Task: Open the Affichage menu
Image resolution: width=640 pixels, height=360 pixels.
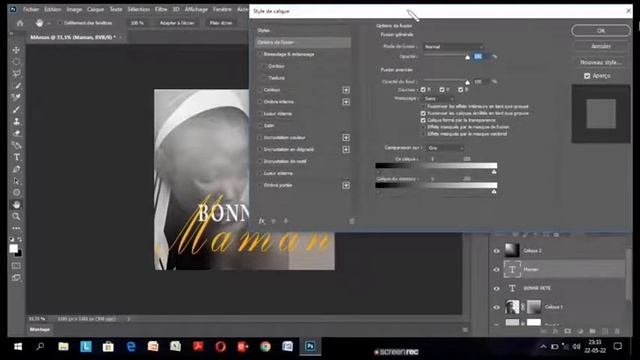Action: point(196,9)
